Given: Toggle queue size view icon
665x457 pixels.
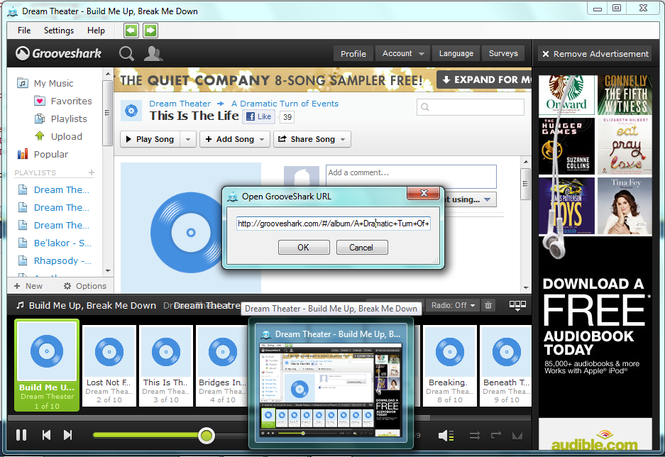Looking at the screenshot, I should click(517, 306).
